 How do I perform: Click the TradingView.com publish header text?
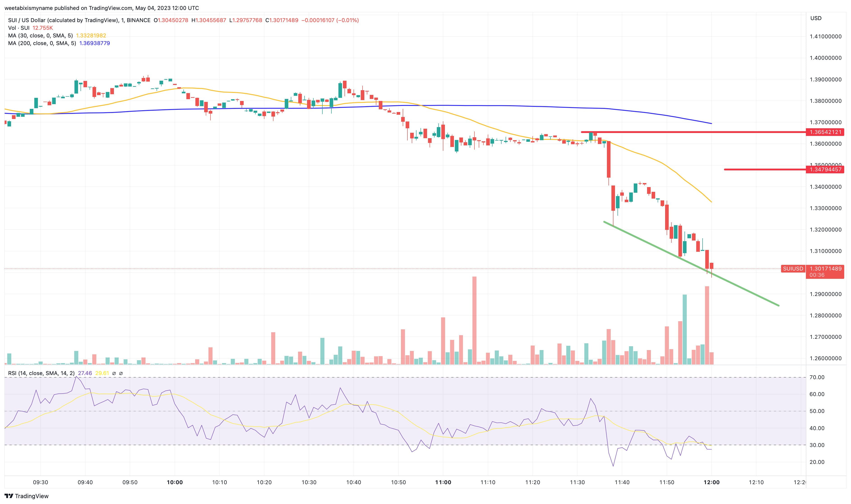[x=102, y=8]
